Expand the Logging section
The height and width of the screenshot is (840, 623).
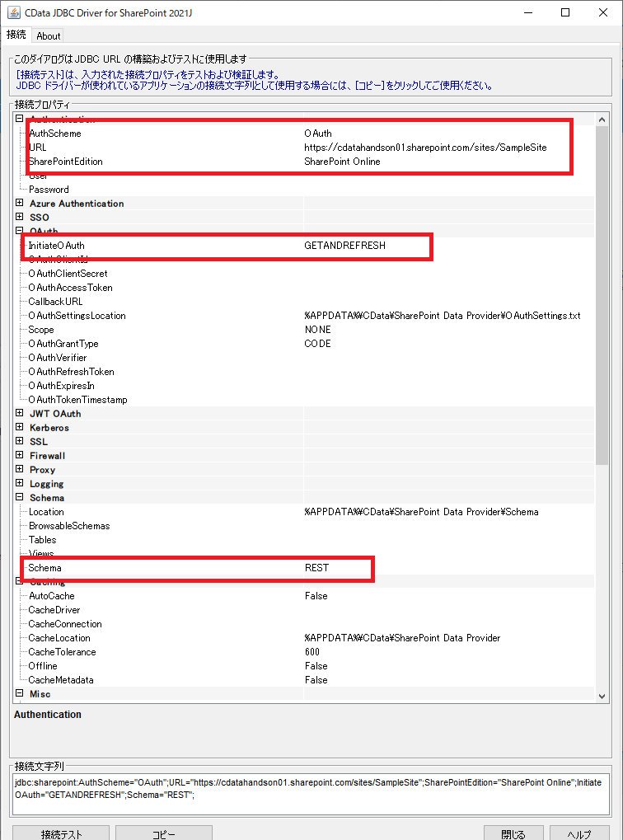pos(19,483)
